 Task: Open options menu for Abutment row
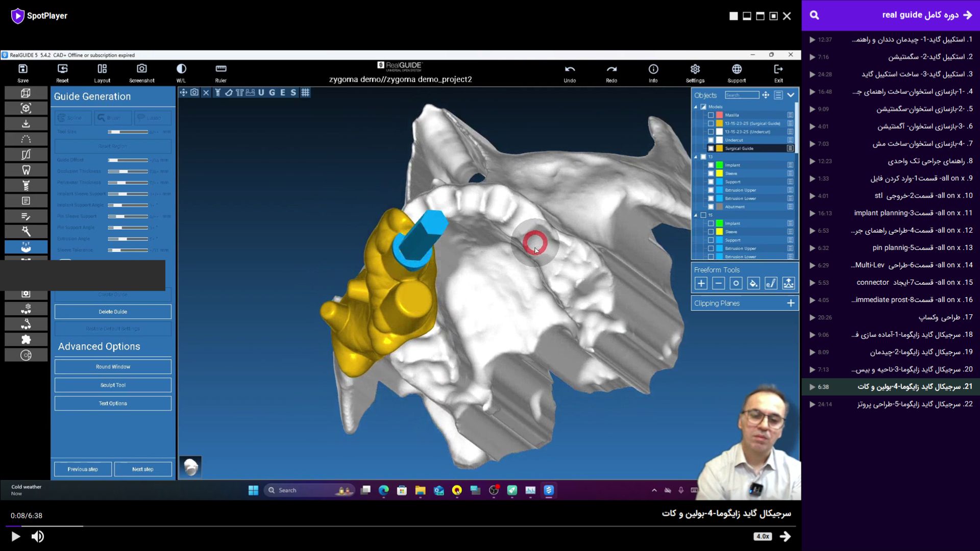click(x=790, y=207)
